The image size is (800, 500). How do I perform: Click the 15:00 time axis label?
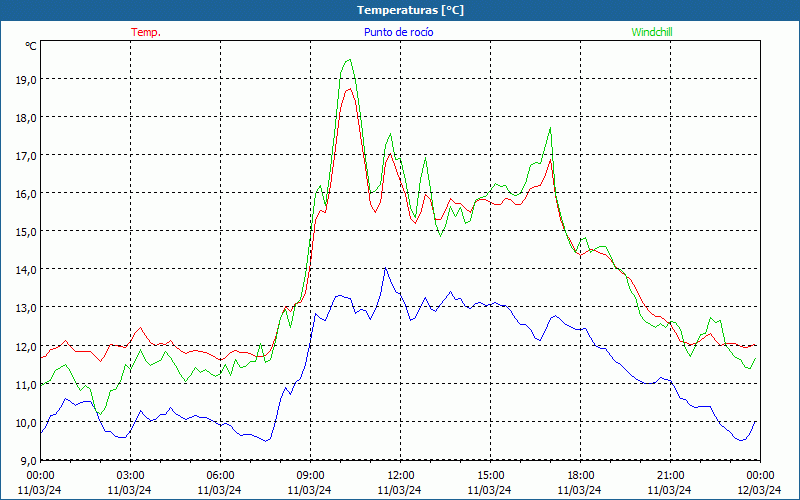(x=490, y=476)
